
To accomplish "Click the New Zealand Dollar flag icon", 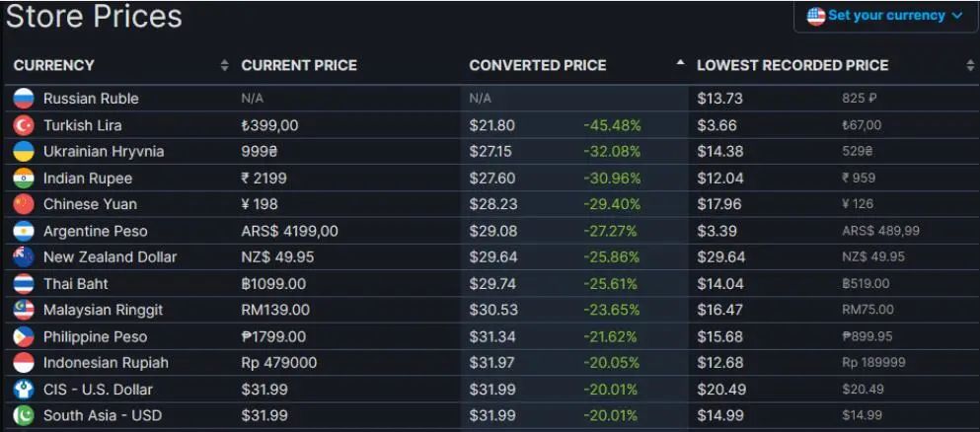I will coord(24,257).
